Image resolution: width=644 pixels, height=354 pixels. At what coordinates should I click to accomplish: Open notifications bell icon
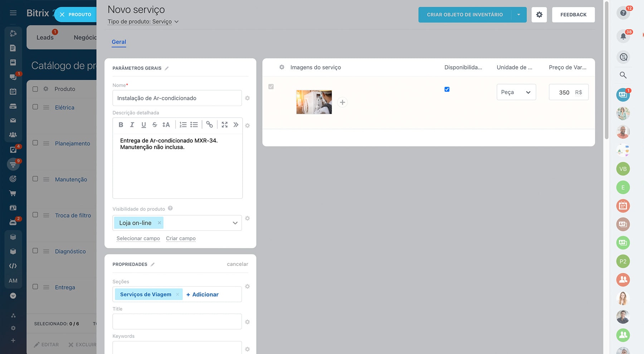tap(623, 36)
